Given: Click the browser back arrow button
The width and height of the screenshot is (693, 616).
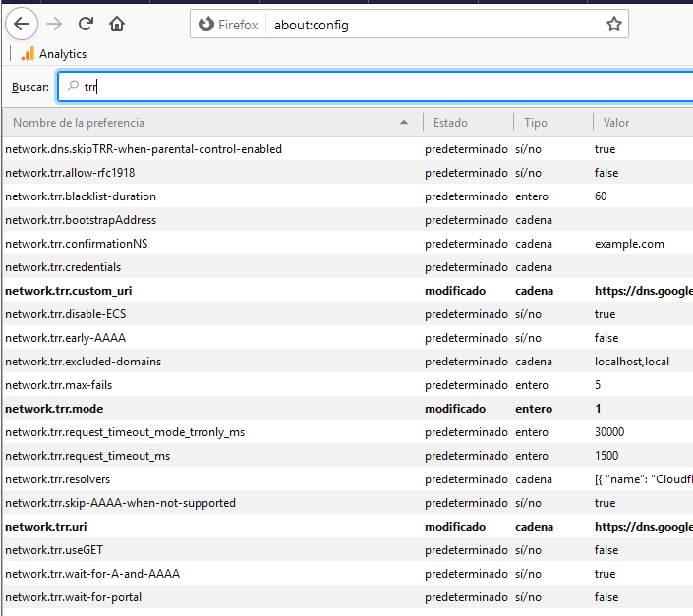Looking at the screenshot, I should 22,24.
